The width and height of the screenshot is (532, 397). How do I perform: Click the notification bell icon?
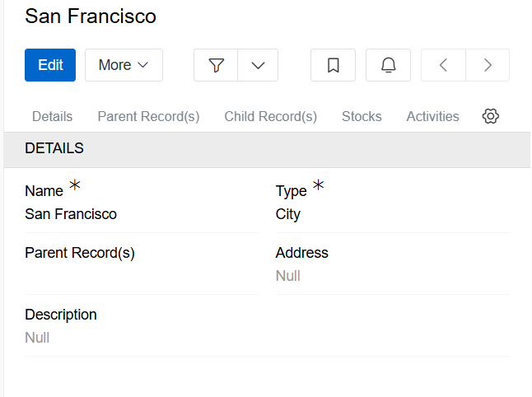tap(389, 65)
